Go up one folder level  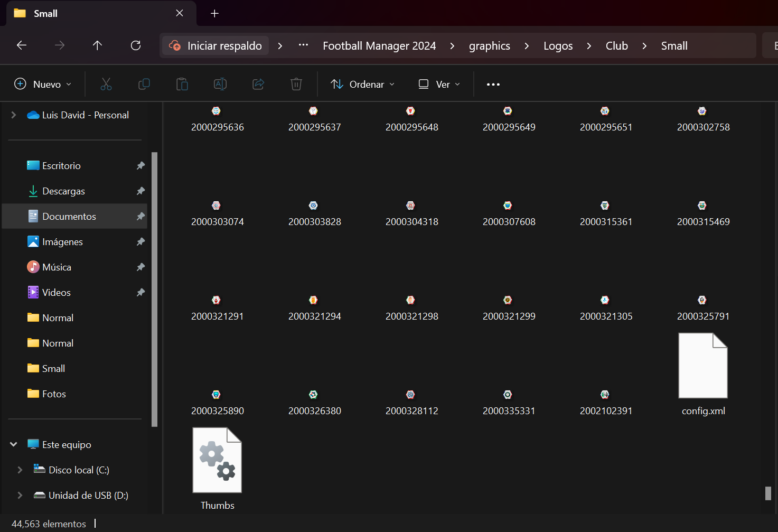97,45
